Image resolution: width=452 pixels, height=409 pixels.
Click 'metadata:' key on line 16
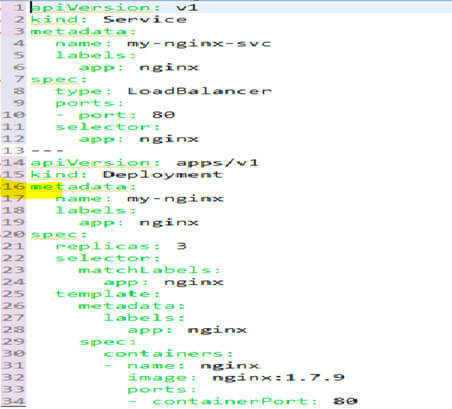coord(83,187)
